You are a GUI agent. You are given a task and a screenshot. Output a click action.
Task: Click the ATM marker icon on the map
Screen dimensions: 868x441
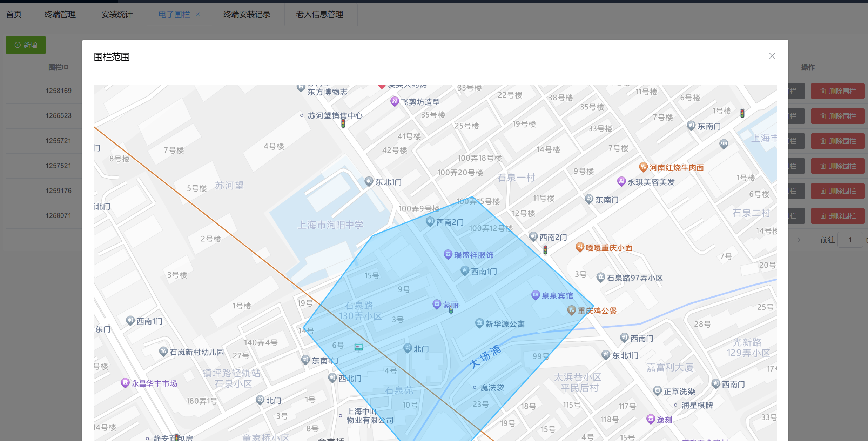724,143
